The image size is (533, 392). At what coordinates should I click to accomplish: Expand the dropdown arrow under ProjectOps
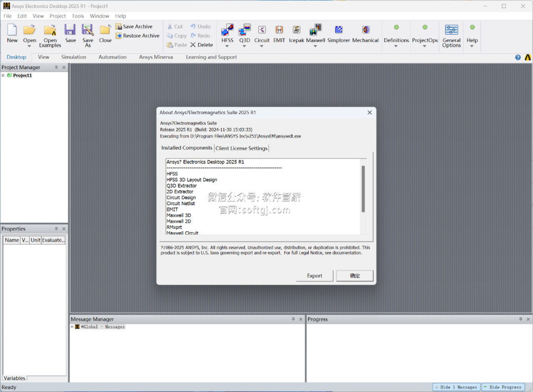coord(424,46)
